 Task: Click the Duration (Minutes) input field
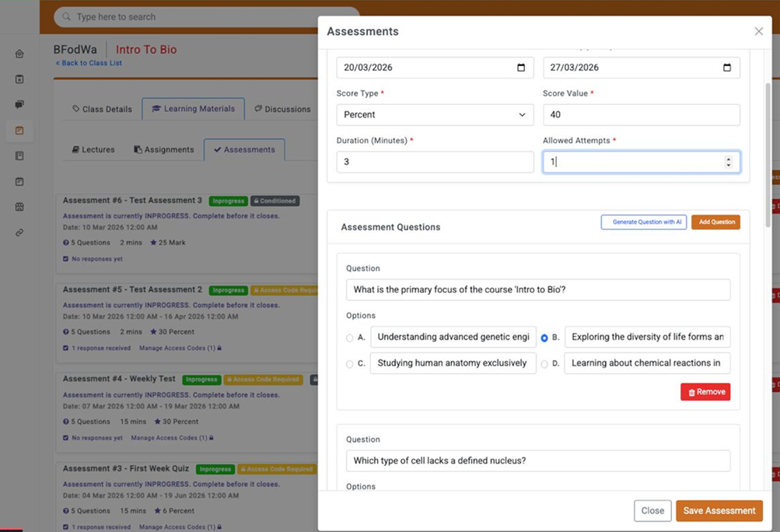click(x=435, y=162)
